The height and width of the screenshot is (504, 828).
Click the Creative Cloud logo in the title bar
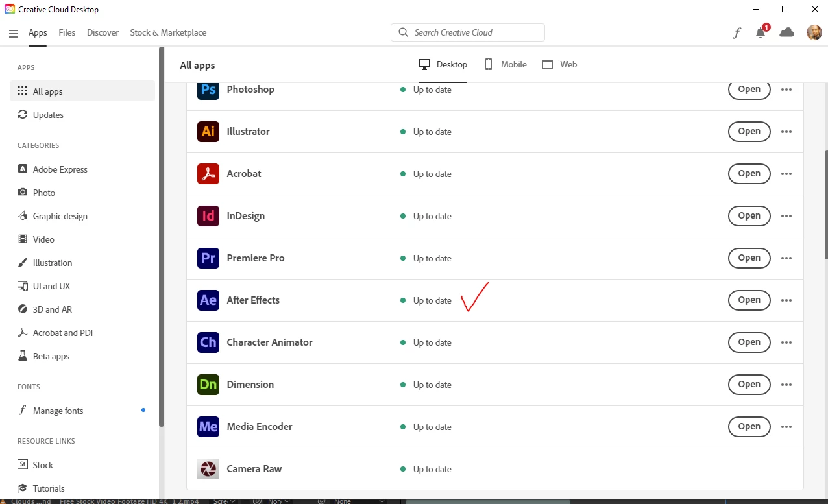point(10,10)
